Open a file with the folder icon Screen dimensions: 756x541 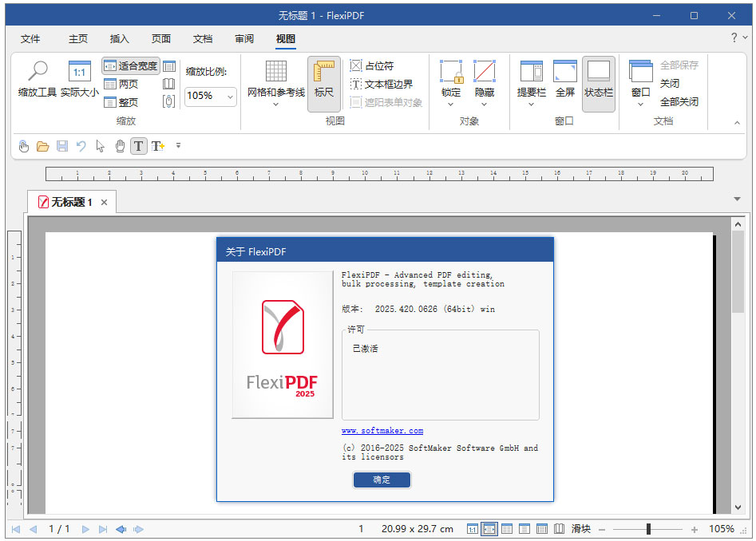tap(43, 146)
